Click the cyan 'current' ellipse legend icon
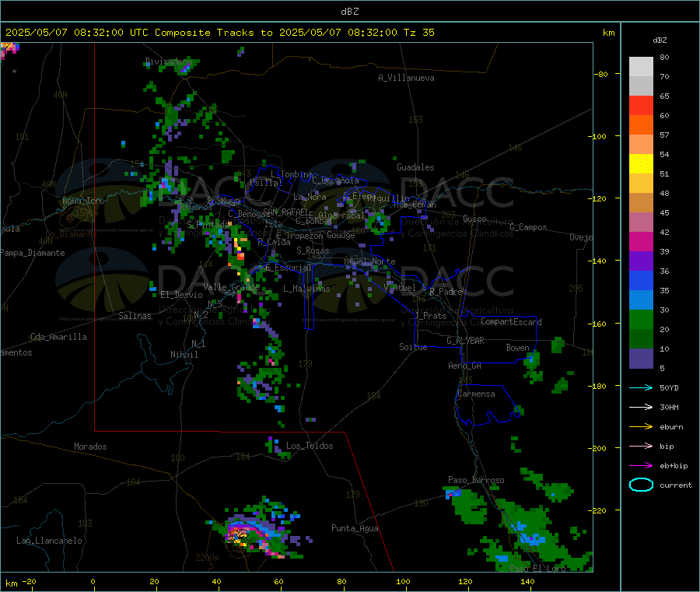Image resolution: width=700 pixels, height=592 pixels. point(641,485)
